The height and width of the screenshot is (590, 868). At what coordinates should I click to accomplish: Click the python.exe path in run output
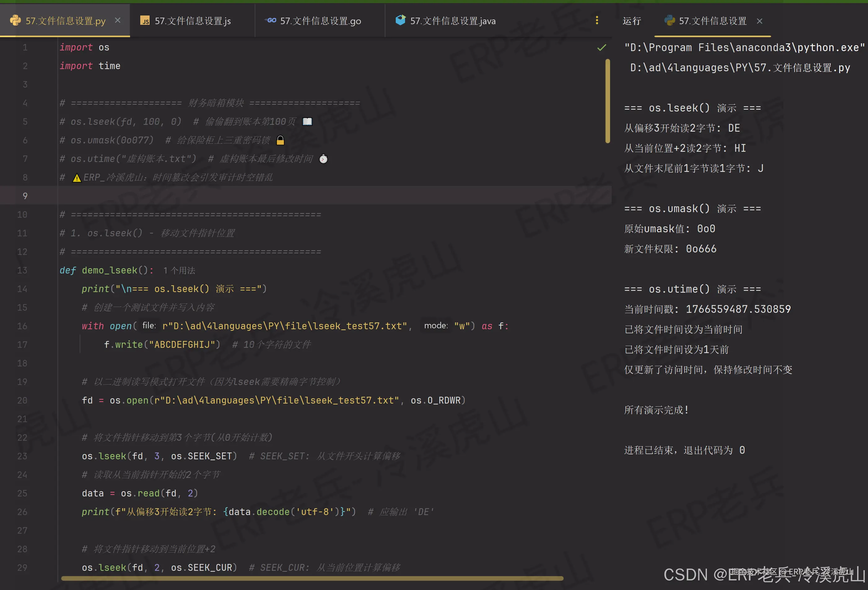pos(745,47)
